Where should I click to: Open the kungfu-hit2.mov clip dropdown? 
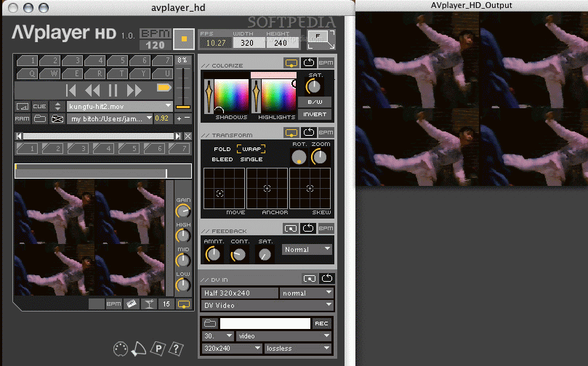point(119,107)
